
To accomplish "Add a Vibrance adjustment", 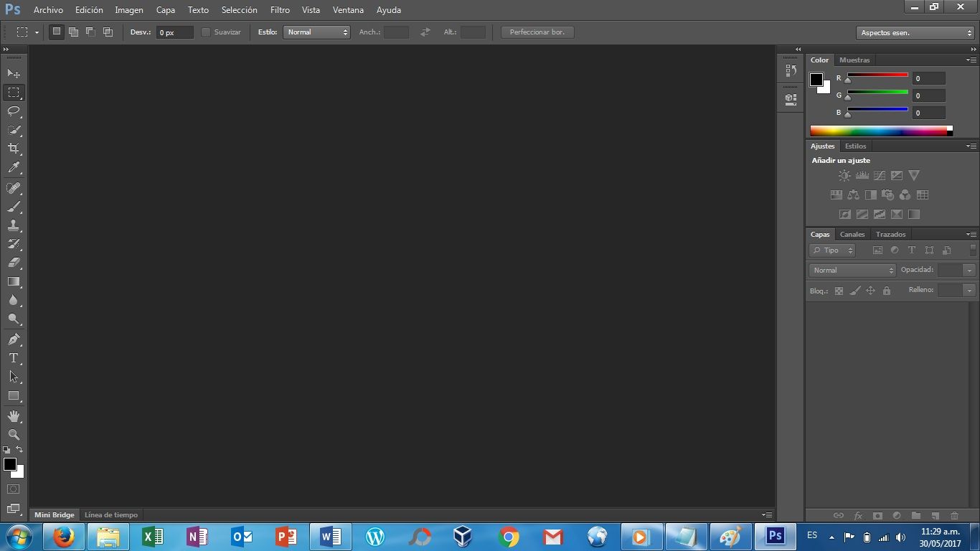I will (x=914, y=175).
